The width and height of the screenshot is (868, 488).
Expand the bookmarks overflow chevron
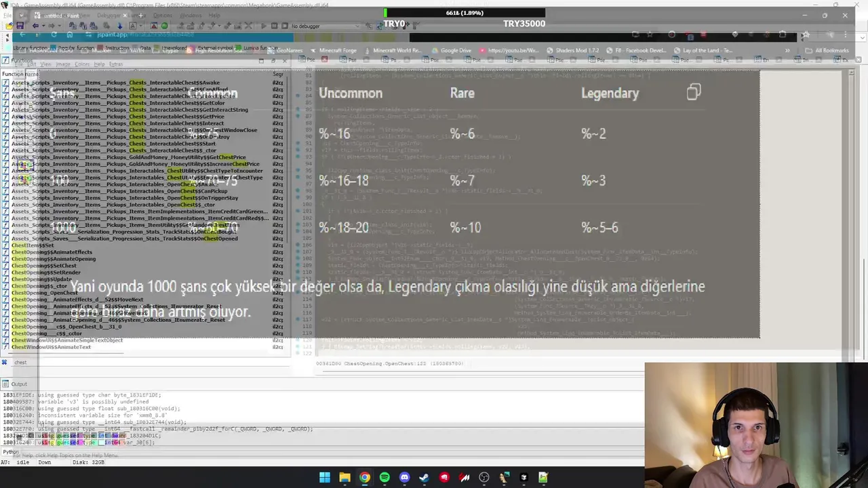pos(787,50)
